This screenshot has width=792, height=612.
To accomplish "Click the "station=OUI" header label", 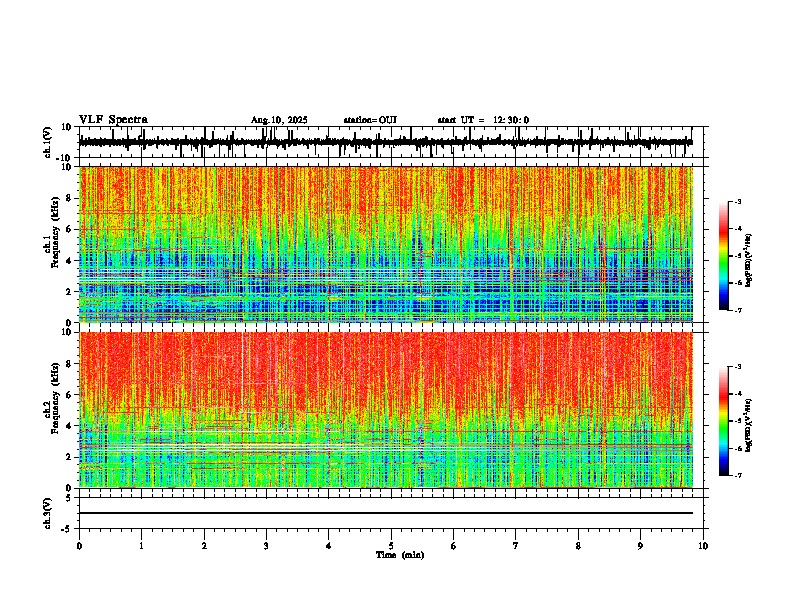I will coord(370,120).
